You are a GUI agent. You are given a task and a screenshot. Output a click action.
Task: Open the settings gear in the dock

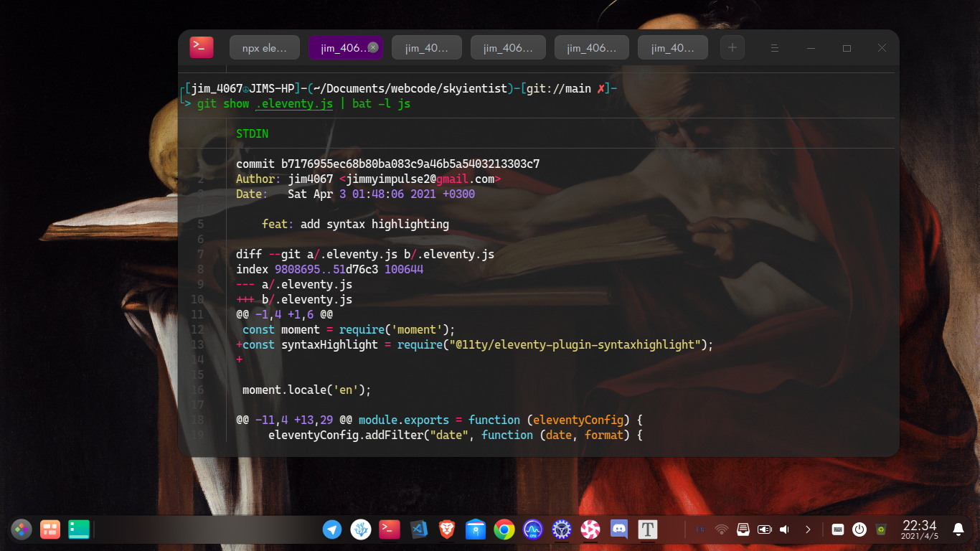point(561,529)
